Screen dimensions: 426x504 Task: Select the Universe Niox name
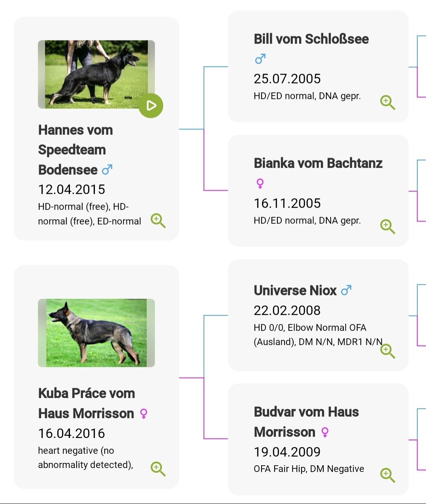click(295, 291)
